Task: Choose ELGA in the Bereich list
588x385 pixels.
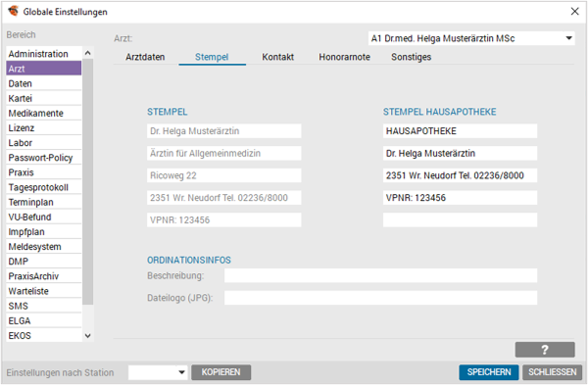Action: click(x=44, y=321)
